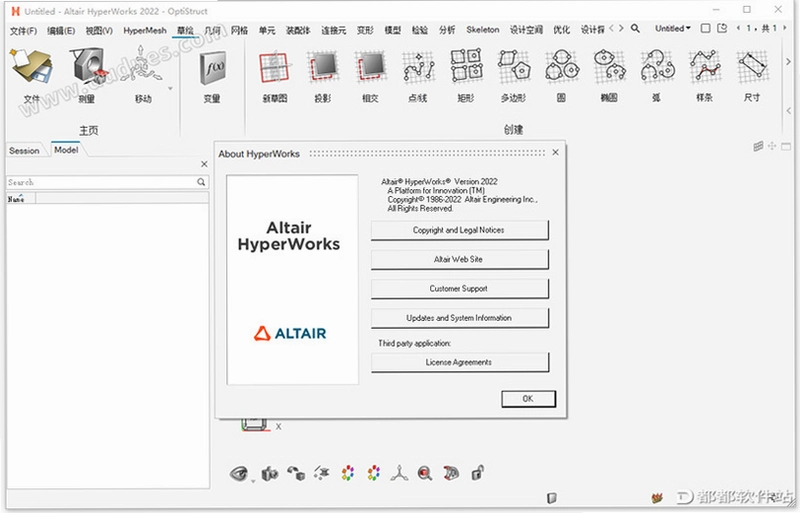Viewport: 800px width, 513px height.
Task: Switch to the HyperMesh ribbon tab
Action: 145,31
